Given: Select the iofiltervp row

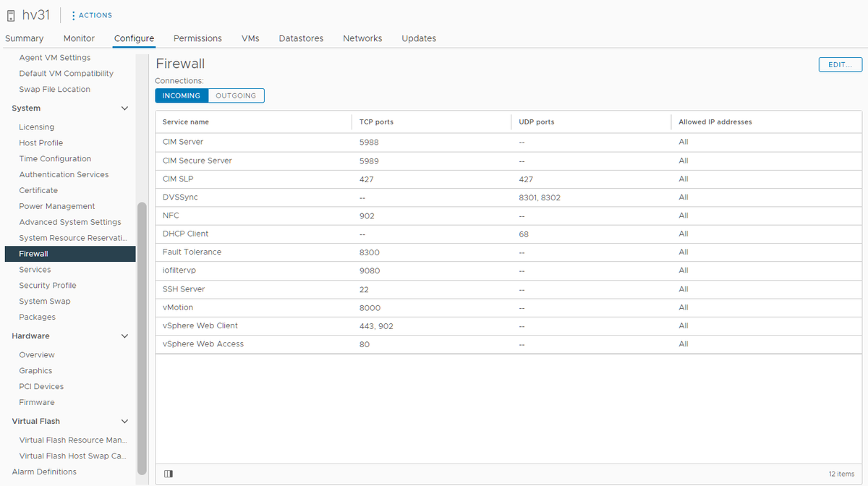Looking at the screenshot, I should (x=509, y=271).
